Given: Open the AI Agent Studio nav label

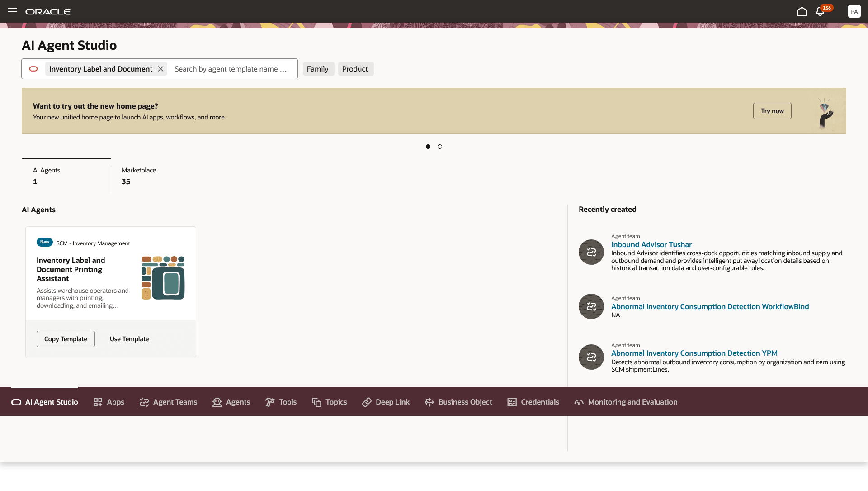Looking at the screenshot, I should pos(52,402).
